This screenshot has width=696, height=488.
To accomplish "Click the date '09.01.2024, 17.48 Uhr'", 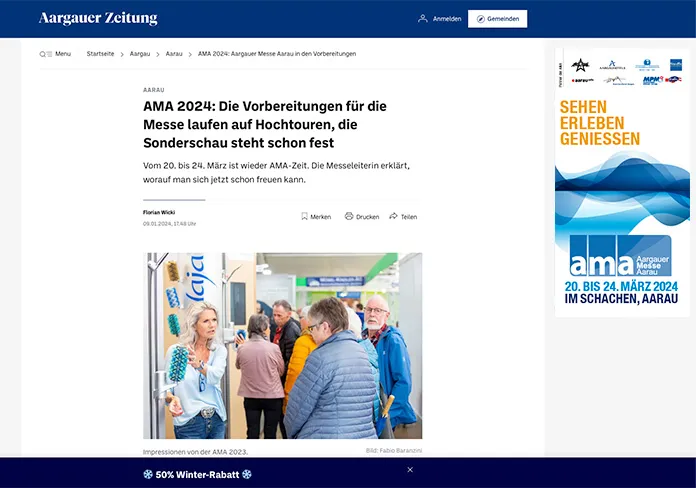I will point(170,224).
